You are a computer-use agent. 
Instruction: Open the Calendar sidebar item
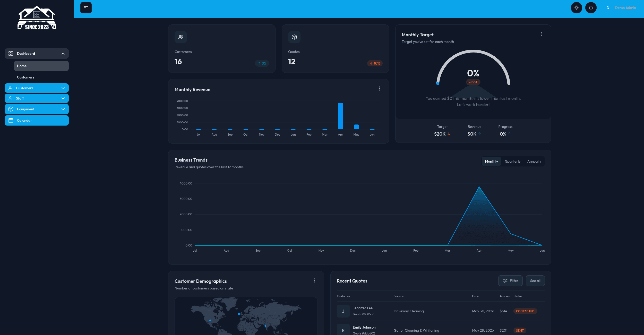coord(37,120)
